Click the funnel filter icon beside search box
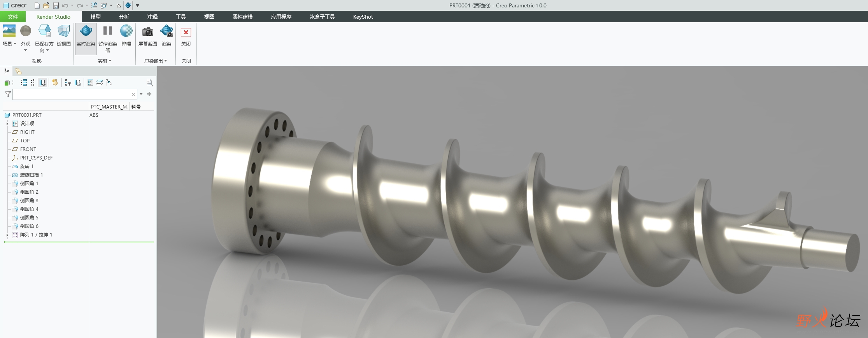This screenshot has width=868, height=338. pyautogui.click(x=8, y=94)
